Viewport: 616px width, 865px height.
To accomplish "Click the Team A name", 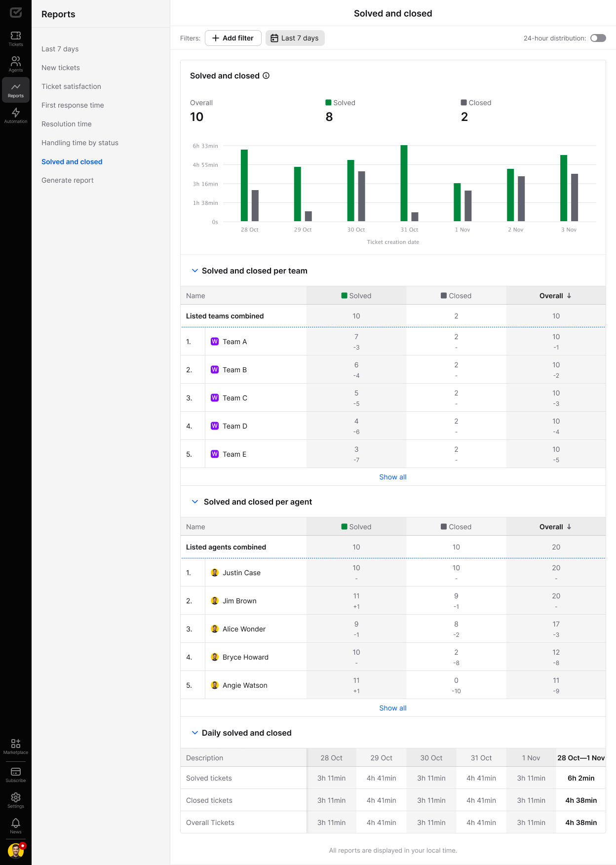I will point(234,342).
